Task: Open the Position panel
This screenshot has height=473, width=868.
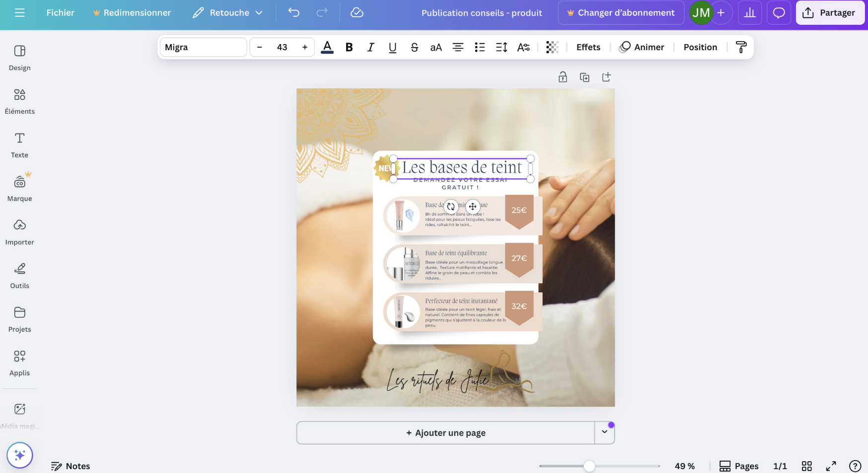Action: pyautogui.click(x=700, y=47)
